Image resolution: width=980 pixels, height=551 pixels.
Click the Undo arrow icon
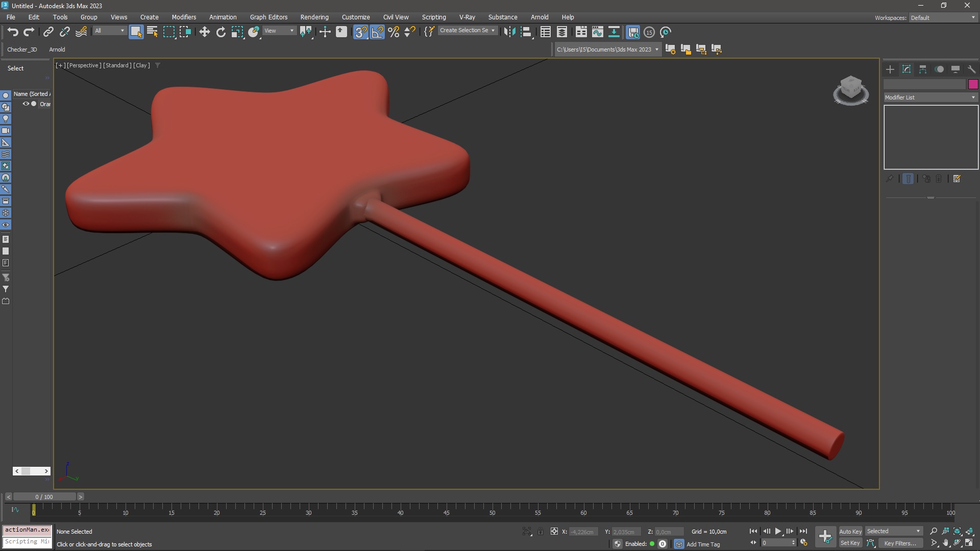click(13, 32)
